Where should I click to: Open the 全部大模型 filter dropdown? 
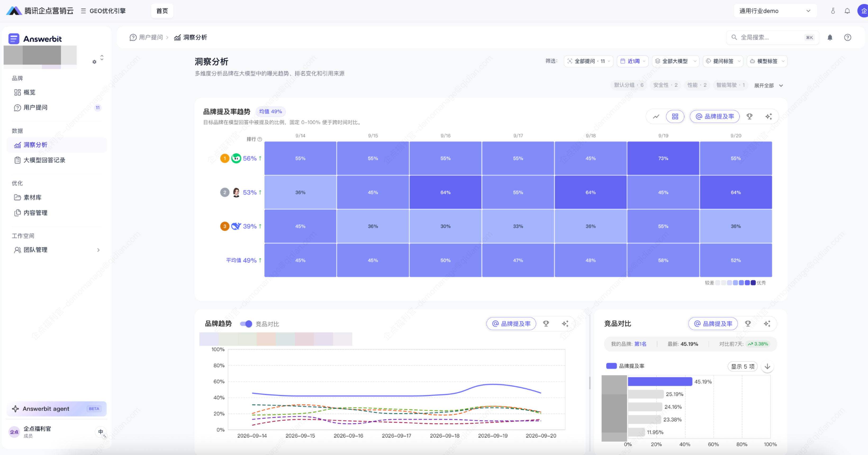[675, 61]
